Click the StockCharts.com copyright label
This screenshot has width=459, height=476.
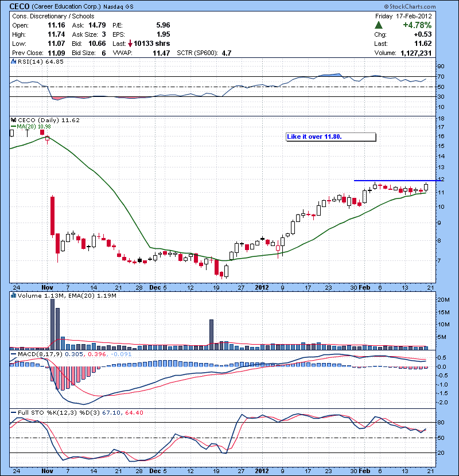point(410,6)
